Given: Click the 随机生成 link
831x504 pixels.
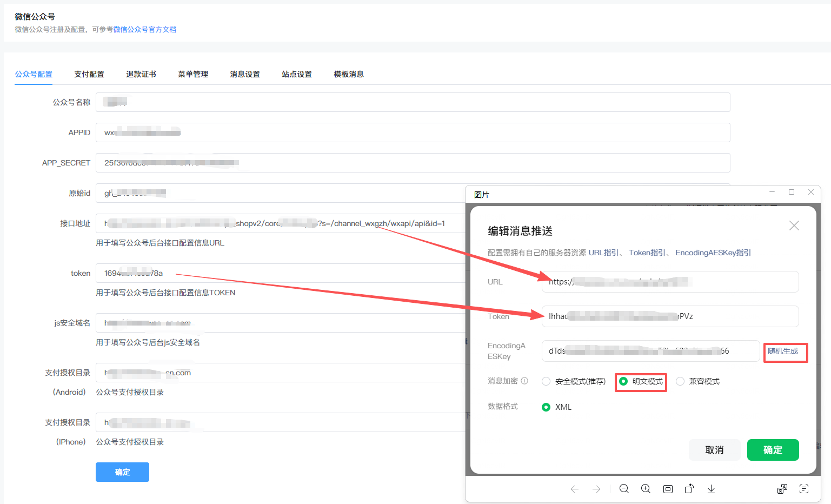Looking at the screenshot, I should (x=783, y=351).
